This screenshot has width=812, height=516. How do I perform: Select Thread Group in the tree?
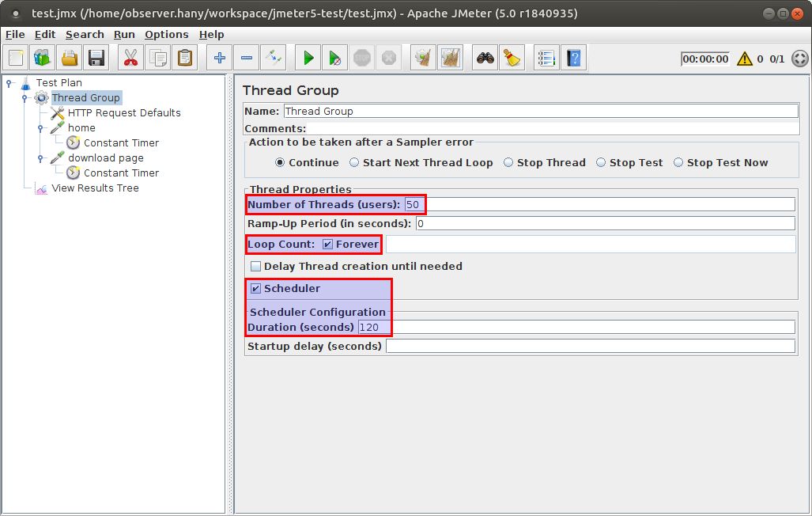click(x=86, y=97)
